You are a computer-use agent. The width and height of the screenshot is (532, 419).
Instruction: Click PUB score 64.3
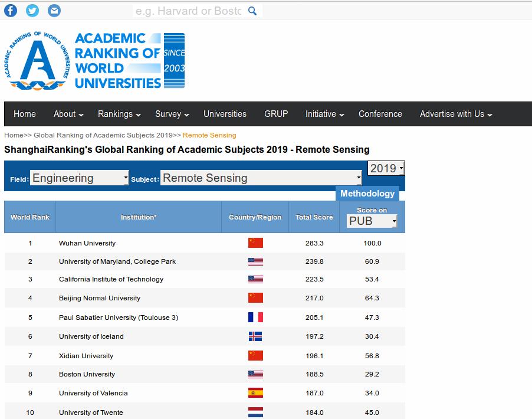click(372, 298)
